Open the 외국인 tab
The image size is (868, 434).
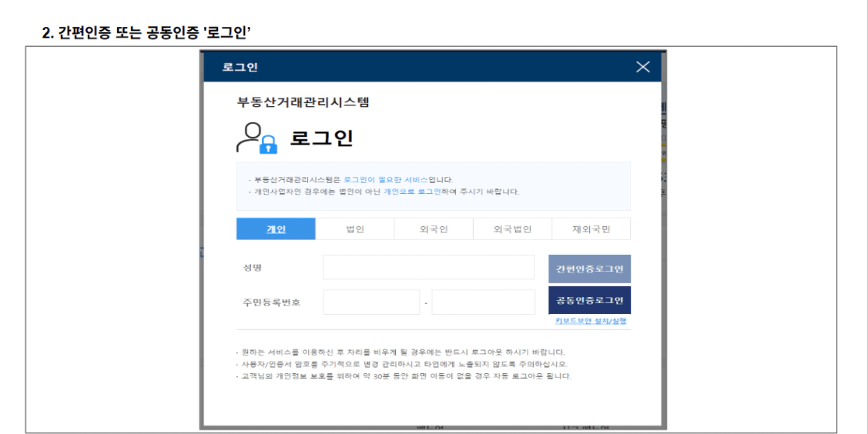[433, 229]
